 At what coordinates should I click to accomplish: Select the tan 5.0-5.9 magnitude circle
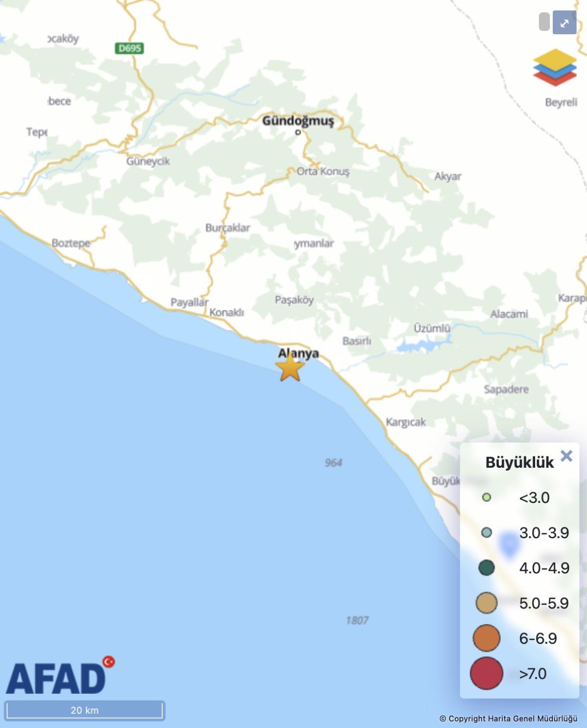point(486,603)
